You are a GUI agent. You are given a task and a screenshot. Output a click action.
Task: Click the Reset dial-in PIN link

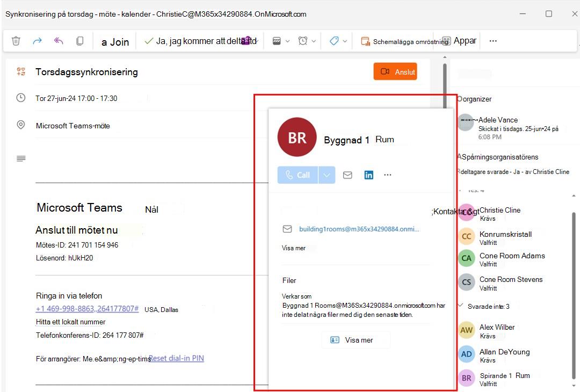click(x=177, y=358)
